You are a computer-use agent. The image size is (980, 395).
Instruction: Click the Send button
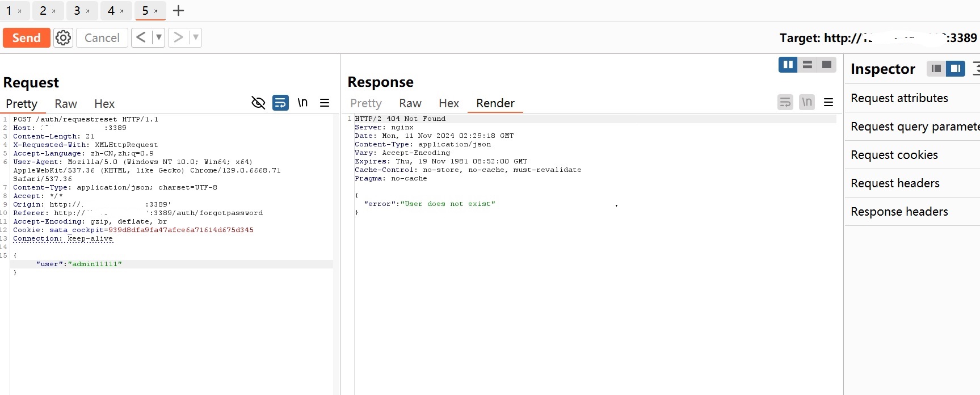26,38
